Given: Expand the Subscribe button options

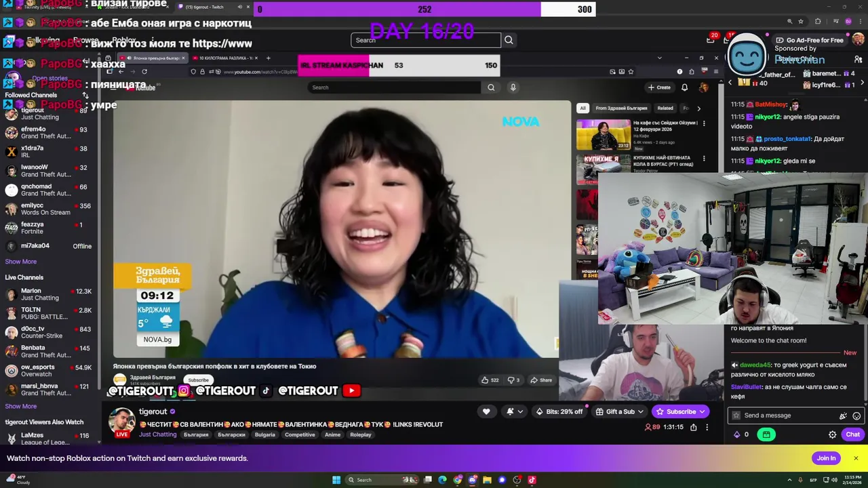Looking at the screenshot, I should pos(703,411).
